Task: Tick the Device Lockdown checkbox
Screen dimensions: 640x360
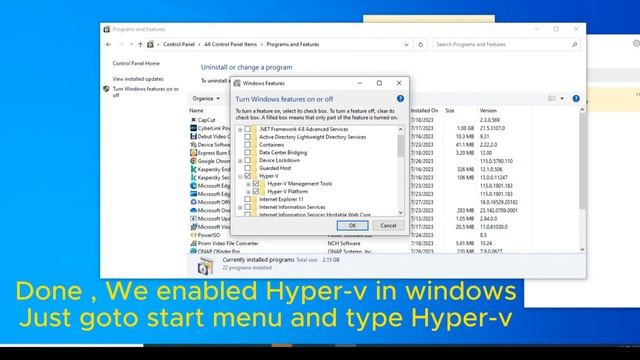Action: click(247, 160)
